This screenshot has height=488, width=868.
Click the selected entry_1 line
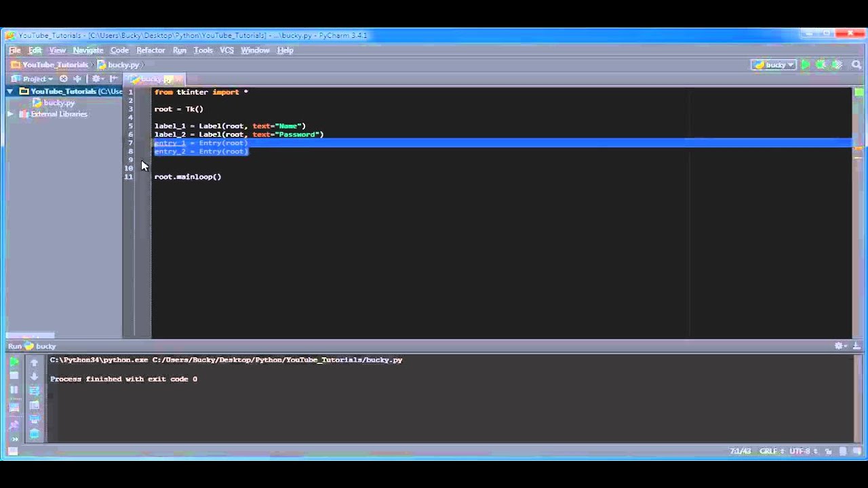coord(201,143)
